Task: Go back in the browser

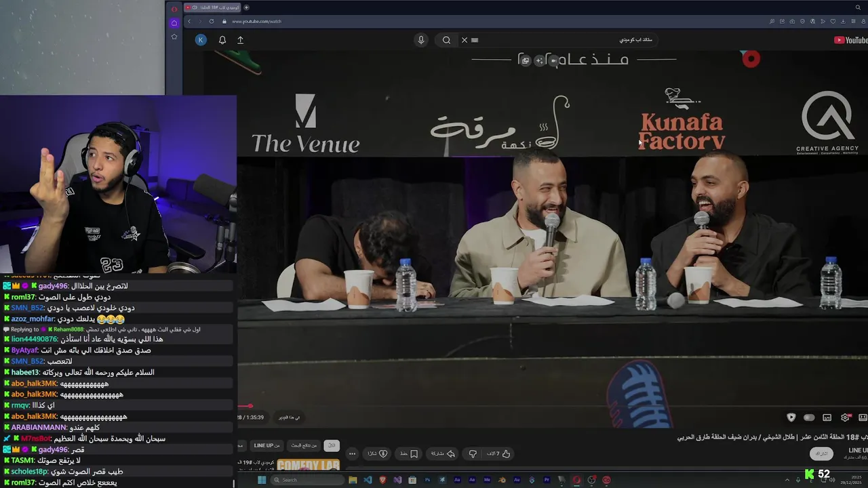Action: coord(189,21)
